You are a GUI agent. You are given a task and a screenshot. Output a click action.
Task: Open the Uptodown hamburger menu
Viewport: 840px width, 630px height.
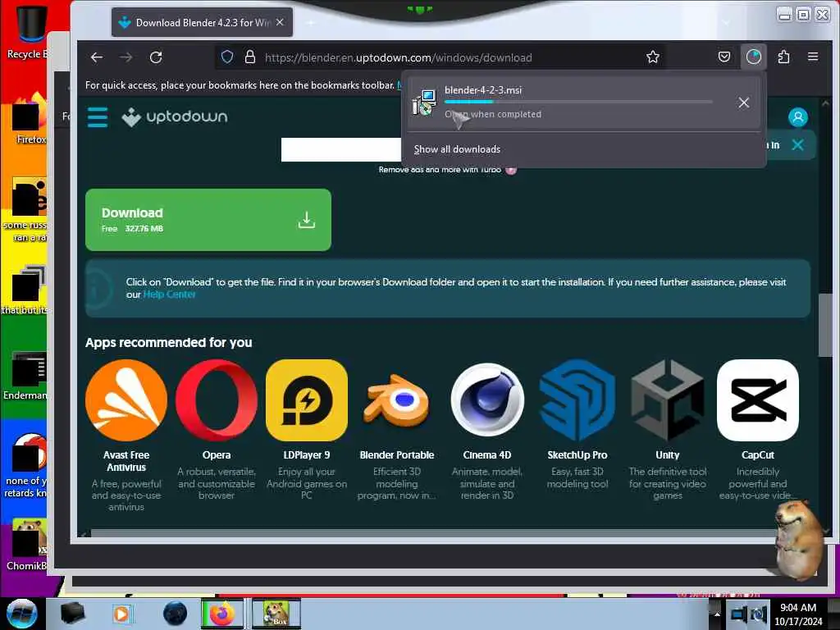coord(98,116)
